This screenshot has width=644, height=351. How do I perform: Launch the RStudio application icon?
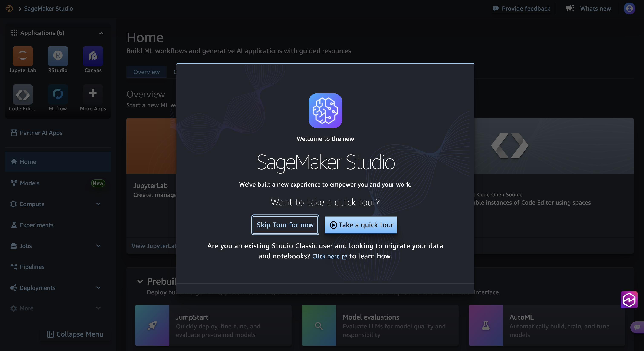pos(58,56)
